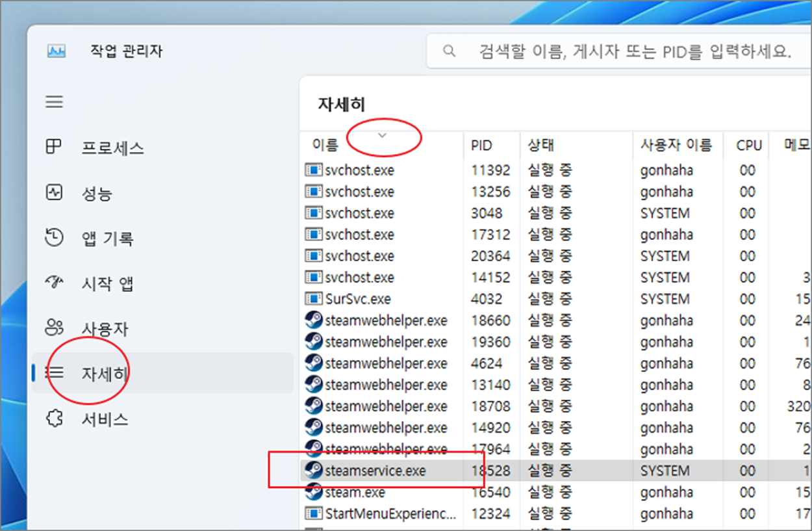Image resolution: width=812 pixels, height=531 pixels.
Task: Click PID cell 12324
Action: tap(490, 513)
